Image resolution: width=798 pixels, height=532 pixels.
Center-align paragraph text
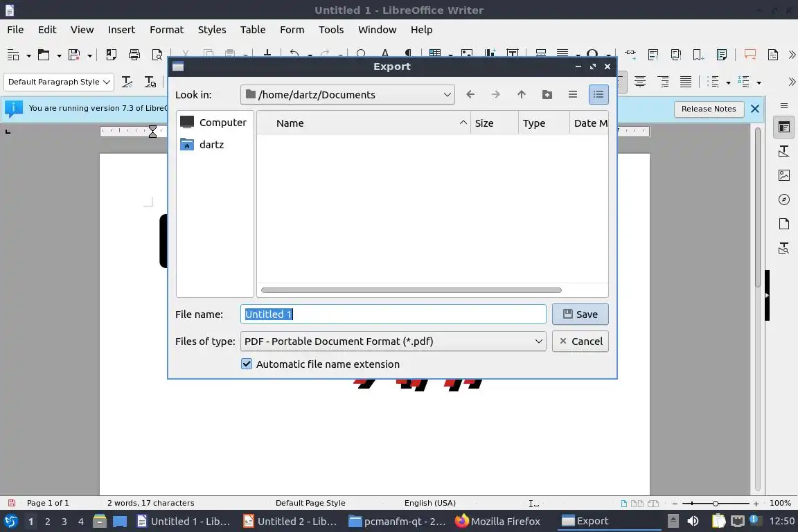pos(640,82)
